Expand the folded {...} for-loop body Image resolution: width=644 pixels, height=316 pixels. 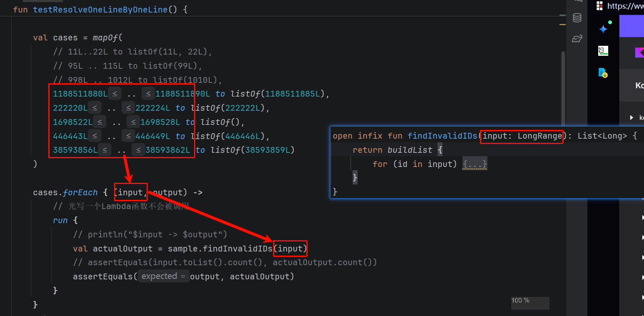tap(475, 164)
